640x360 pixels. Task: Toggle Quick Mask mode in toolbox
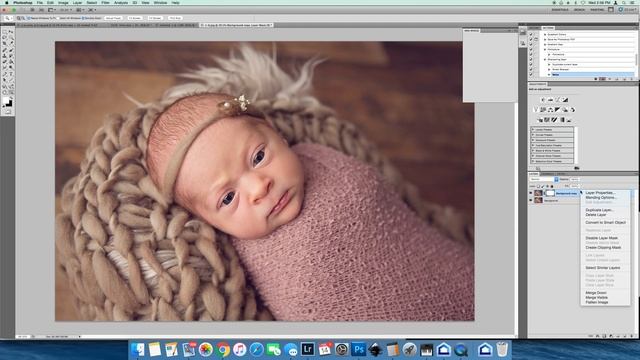pyautogui.click(x=7, y=112)
